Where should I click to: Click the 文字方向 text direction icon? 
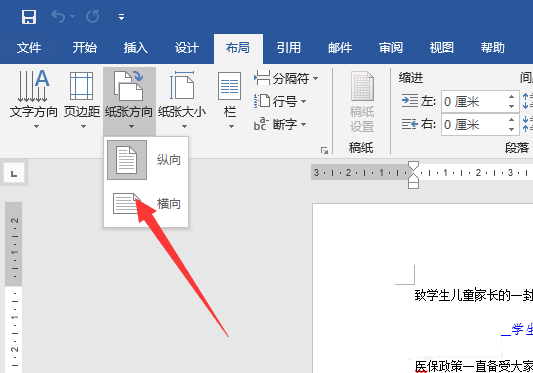pos(33,86)
